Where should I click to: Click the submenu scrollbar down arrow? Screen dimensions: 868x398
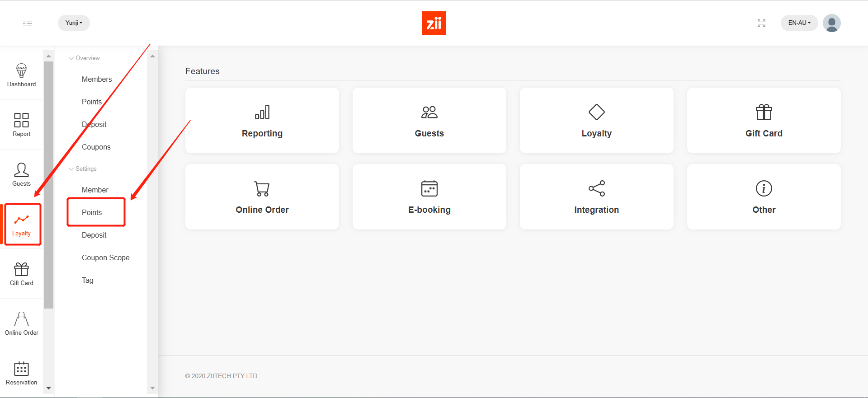click(x=152, y=388)
